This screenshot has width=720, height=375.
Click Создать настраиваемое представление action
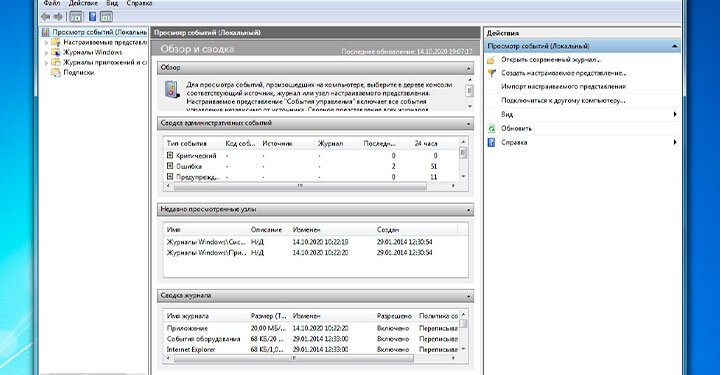(563, 73)
